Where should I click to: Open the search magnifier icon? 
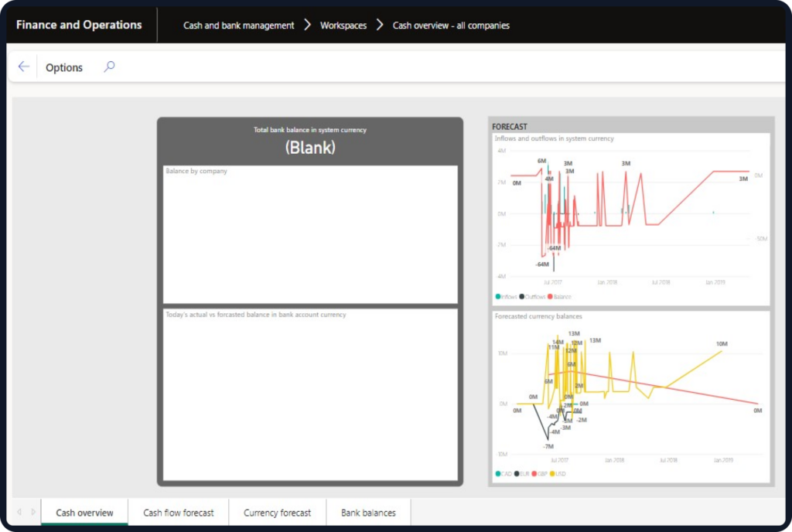(109, 66)
